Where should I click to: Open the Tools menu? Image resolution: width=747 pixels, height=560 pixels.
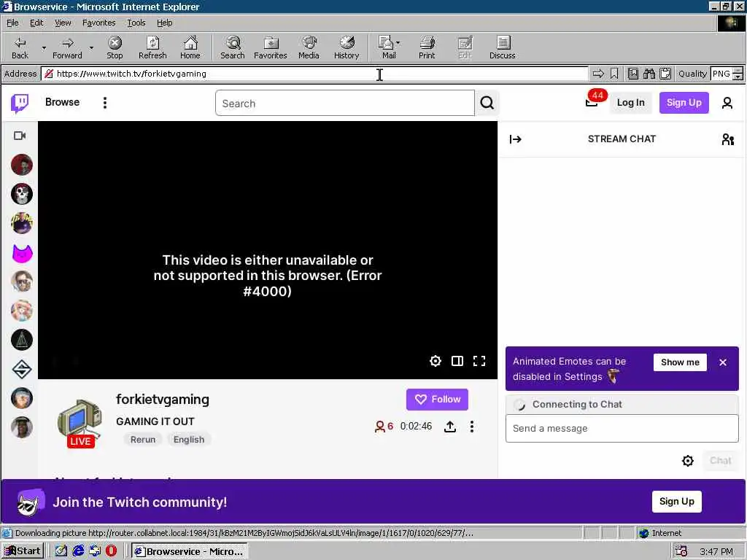[x=136, y=23]
